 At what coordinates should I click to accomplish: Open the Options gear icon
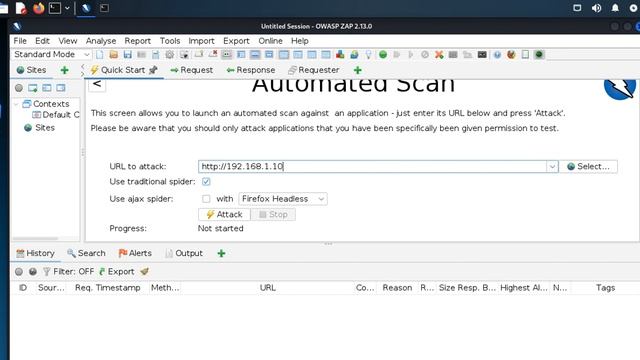(x=170, y=54)
